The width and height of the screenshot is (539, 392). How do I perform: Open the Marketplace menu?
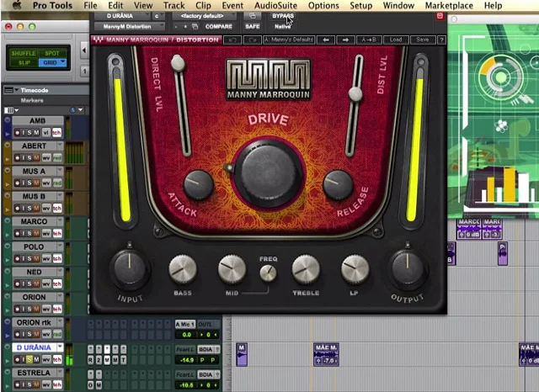point(449,6)
